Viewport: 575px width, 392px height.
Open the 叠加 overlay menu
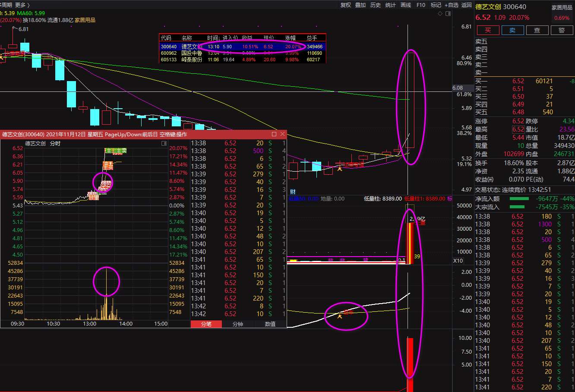(360, 5)
